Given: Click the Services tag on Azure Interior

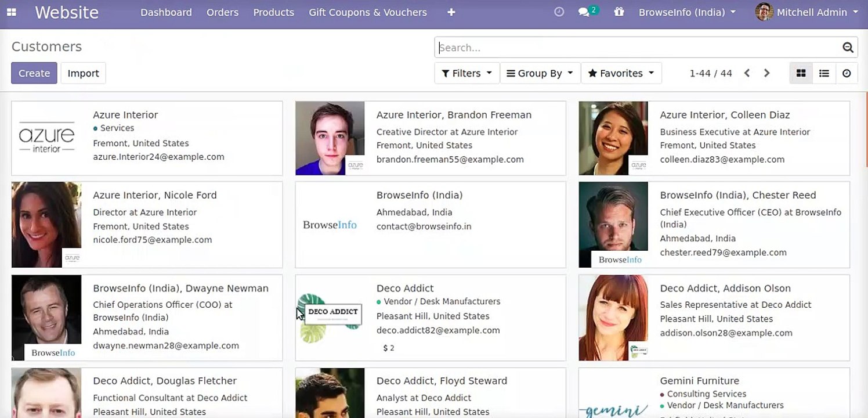Looking at the screenshot, I should click(x=114, y=128).
